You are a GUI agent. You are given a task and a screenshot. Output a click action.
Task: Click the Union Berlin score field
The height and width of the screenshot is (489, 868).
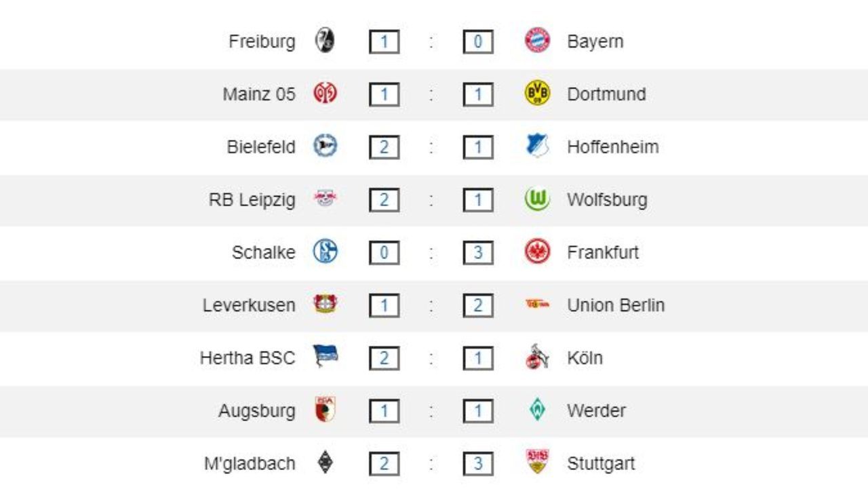coord(477,306)
